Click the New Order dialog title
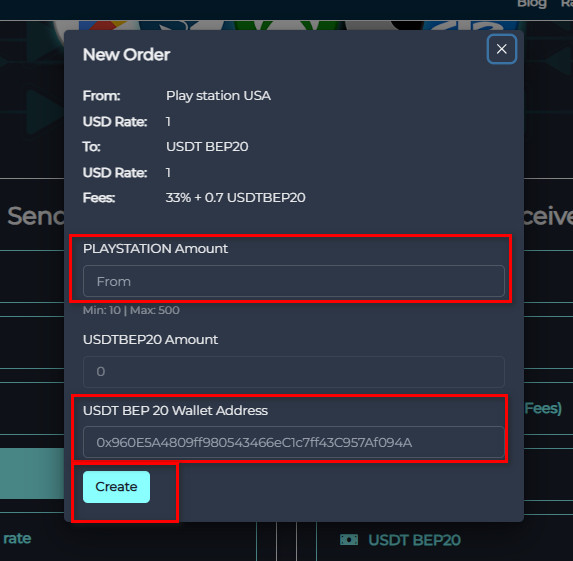Image resolution: width=573 pixels, height=561 pixels. coord(126,55)
